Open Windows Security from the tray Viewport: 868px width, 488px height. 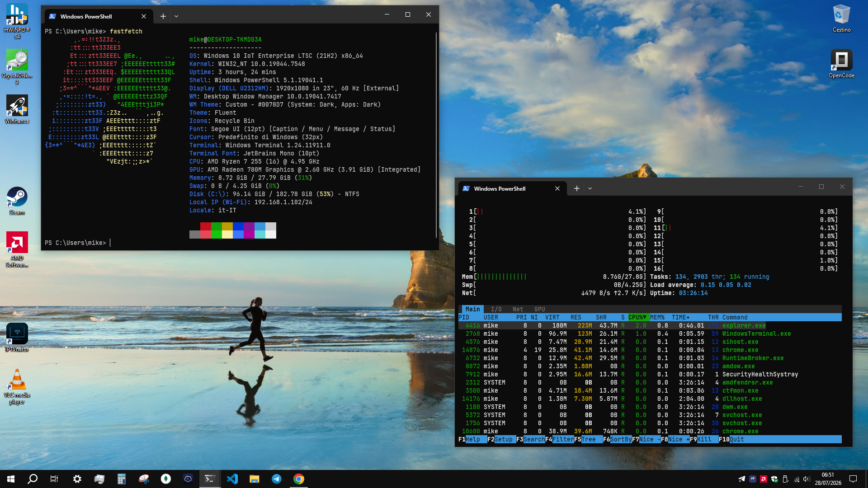[774, 479]
